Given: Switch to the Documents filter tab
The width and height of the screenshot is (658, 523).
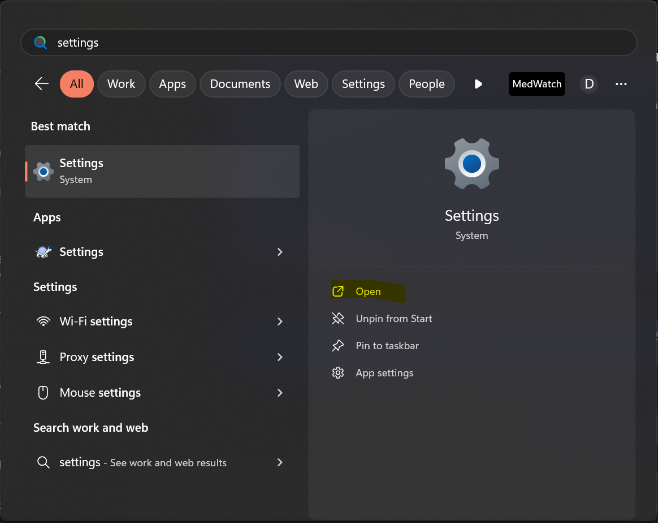Looking at the screenshot, I should [240, 84].
